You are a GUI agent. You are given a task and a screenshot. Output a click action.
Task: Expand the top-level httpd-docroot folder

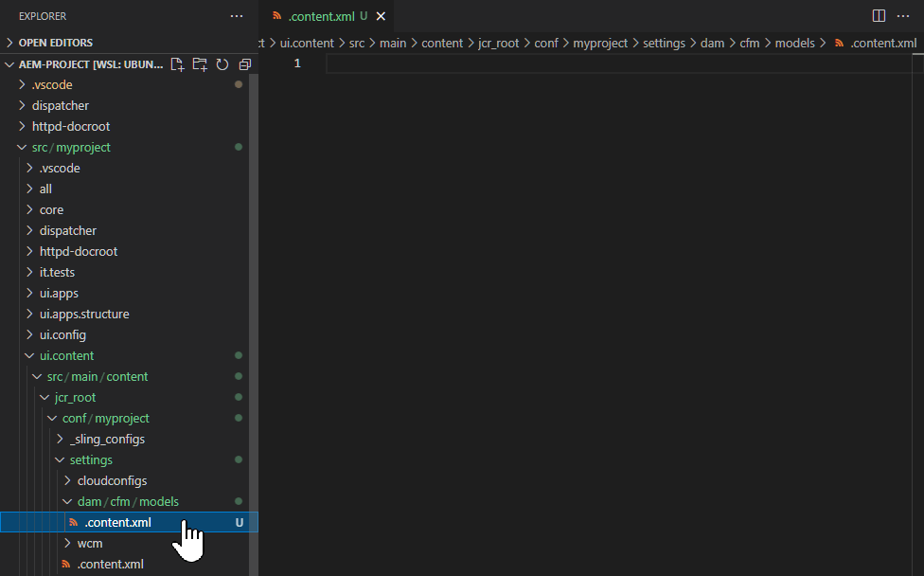(124, 126)
